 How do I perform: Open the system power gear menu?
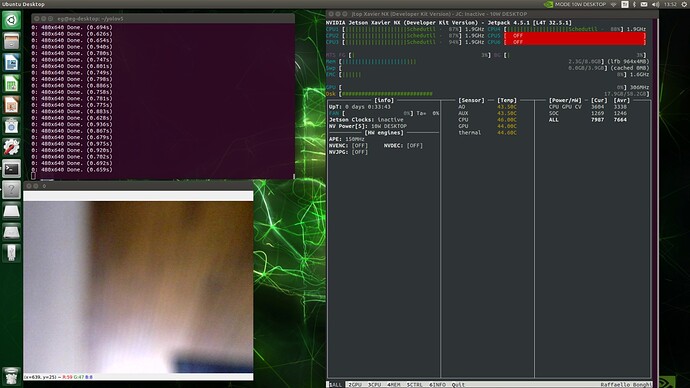(684, 4)
